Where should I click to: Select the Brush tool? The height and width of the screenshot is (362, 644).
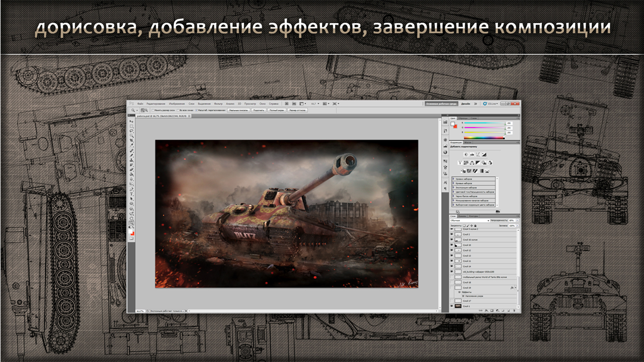tap(131, 154)
